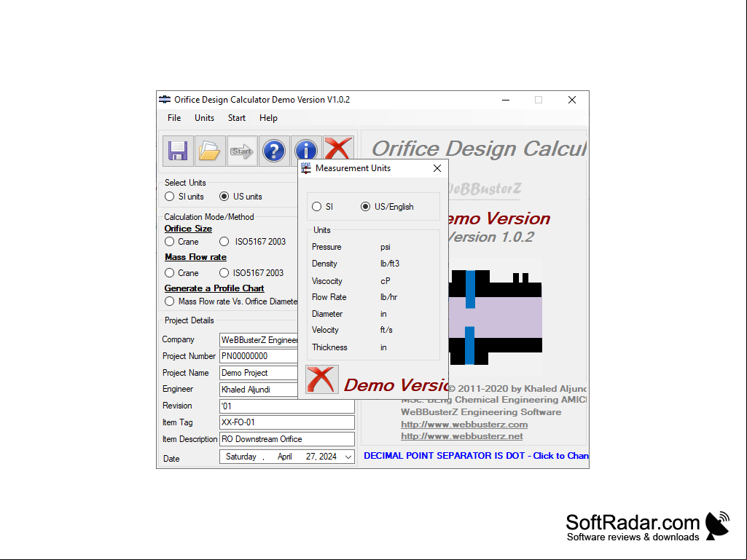Choose Crane method under Mass Flow rate
Image resolution: width=747 pixels, height=560 pixels.
(x=170, y=273)
